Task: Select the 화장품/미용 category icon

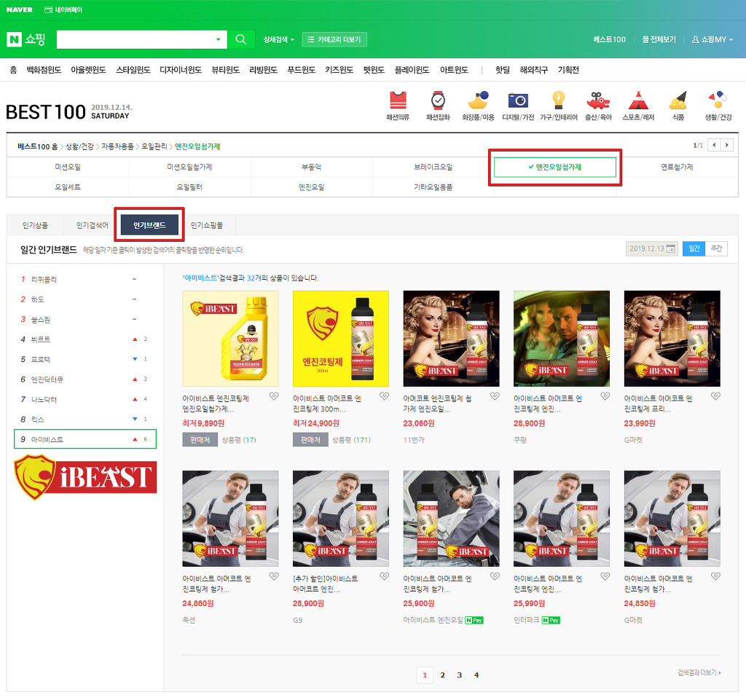Action: tap(478, 105)
